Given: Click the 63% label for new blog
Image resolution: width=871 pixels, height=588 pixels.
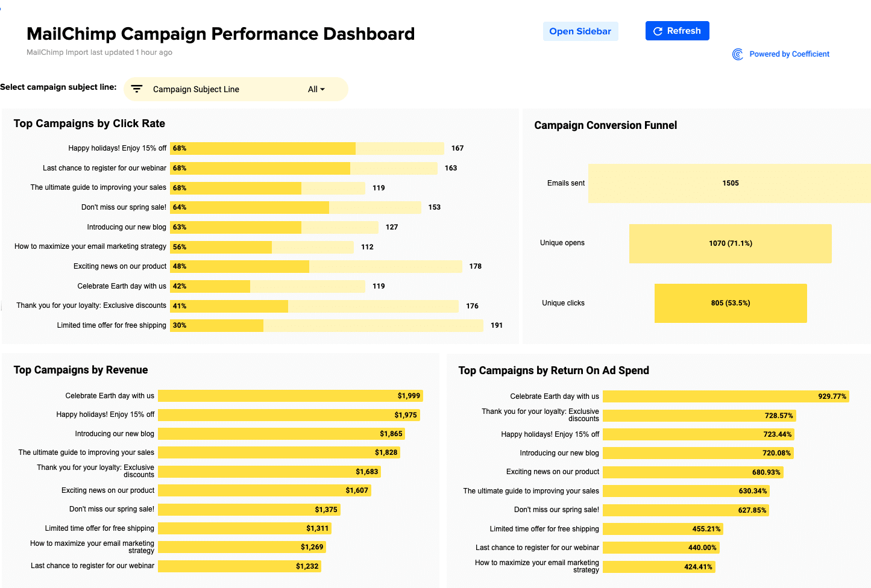Looking at the screenshot, I should pyautogui.click(x=180, y=227).
